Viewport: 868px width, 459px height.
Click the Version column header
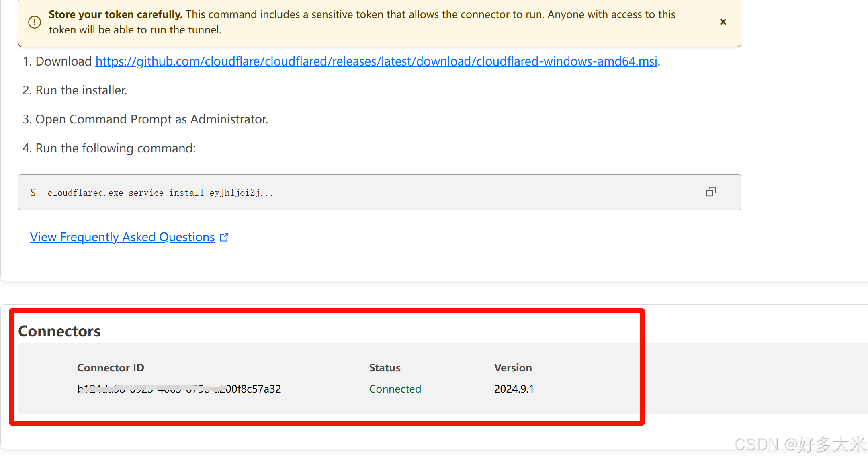click(x=513, y=367)
